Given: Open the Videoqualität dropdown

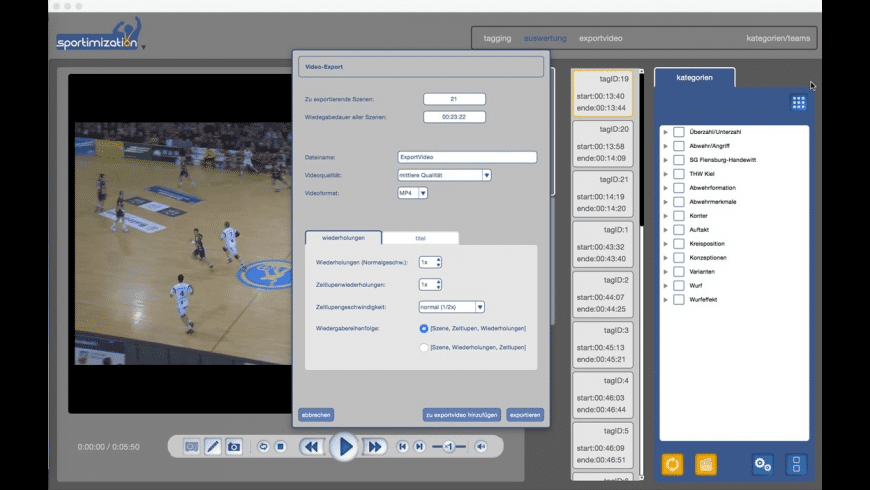Looking at the screenshot, I should [x=486, y=175].
